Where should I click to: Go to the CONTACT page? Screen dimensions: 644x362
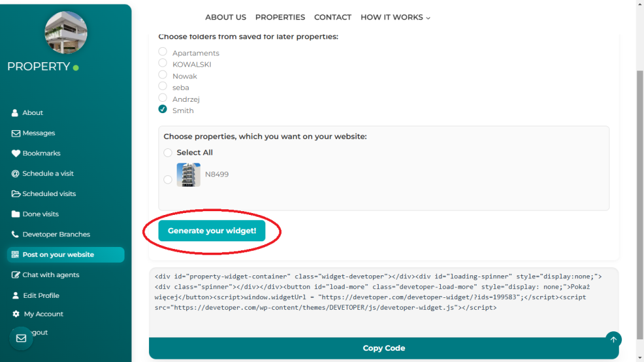333,18
